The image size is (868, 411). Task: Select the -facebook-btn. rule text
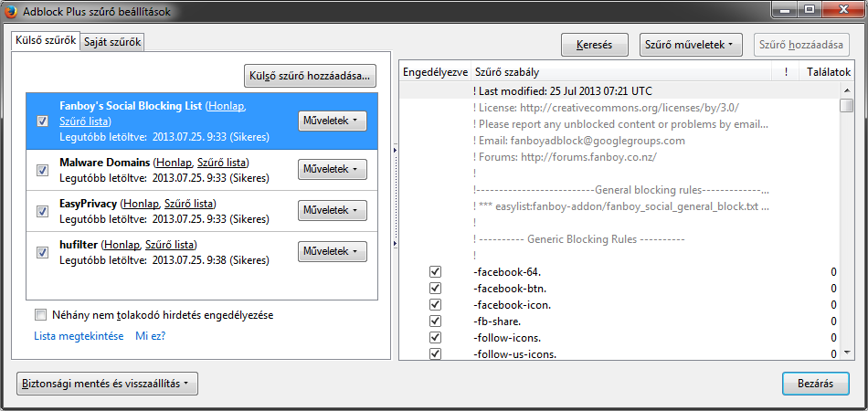pyautogui.click(x=510, y=289)
